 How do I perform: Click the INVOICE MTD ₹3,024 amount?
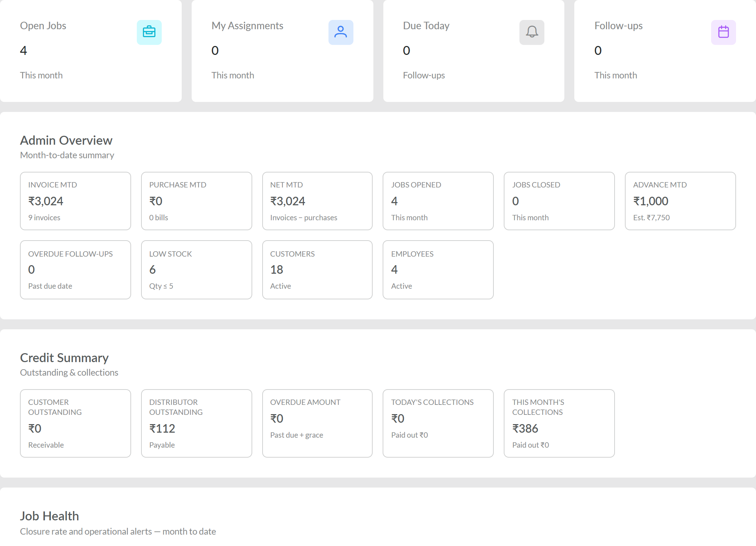(x=46, y=201)
